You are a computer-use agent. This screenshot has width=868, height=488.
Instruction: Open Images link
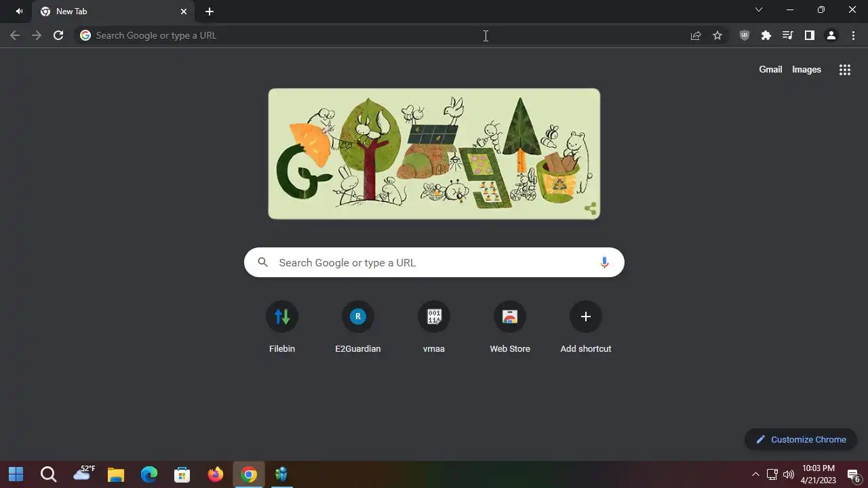point(806,69)
